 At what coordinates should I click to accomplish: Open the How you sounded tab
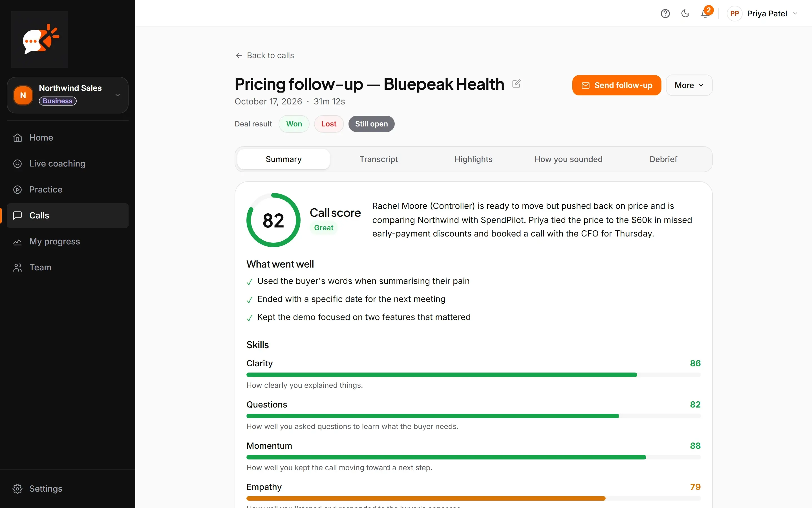click(568, 159)
